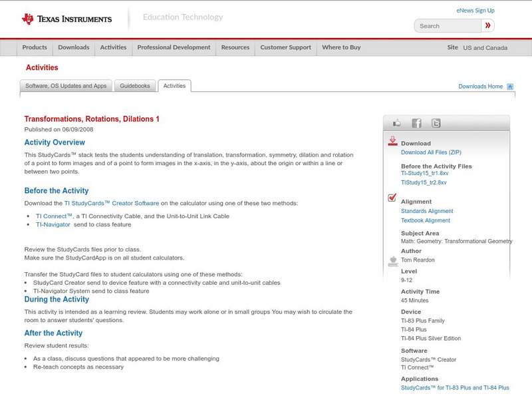The height and width of the screenshot is (398, 532).
Task: Select the Activities tab
Action: tap(174, 86)
